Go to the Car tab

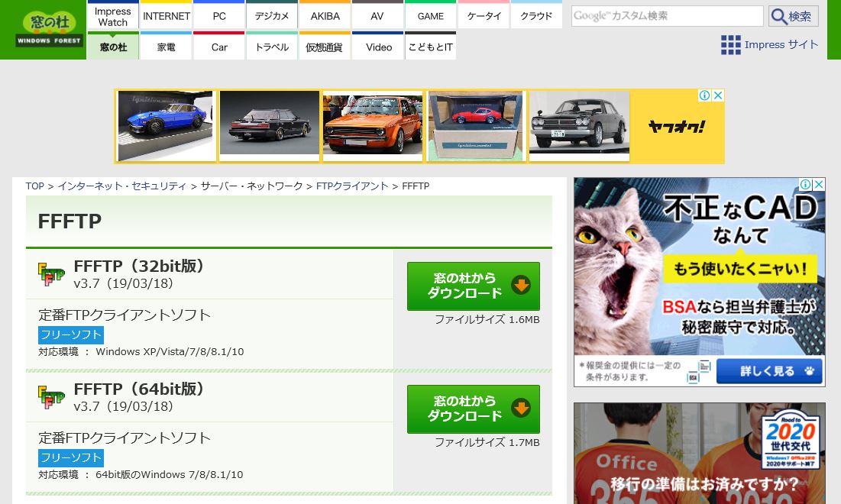[x=219, y=47]
